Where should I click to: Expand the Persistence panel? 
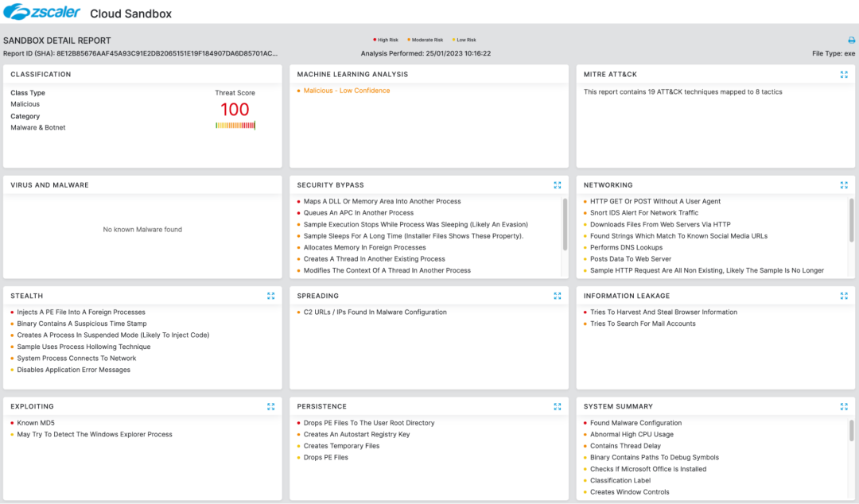[x=558, y=406]
